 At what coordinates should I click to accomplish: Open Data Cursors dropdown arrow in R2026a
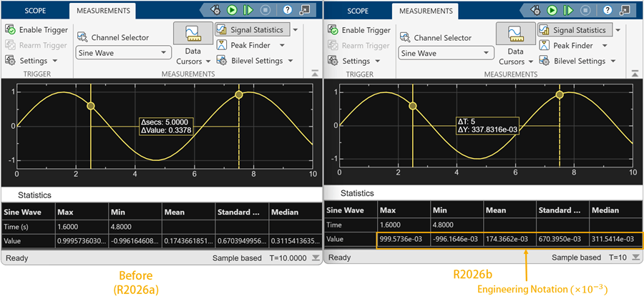point(208,62)
